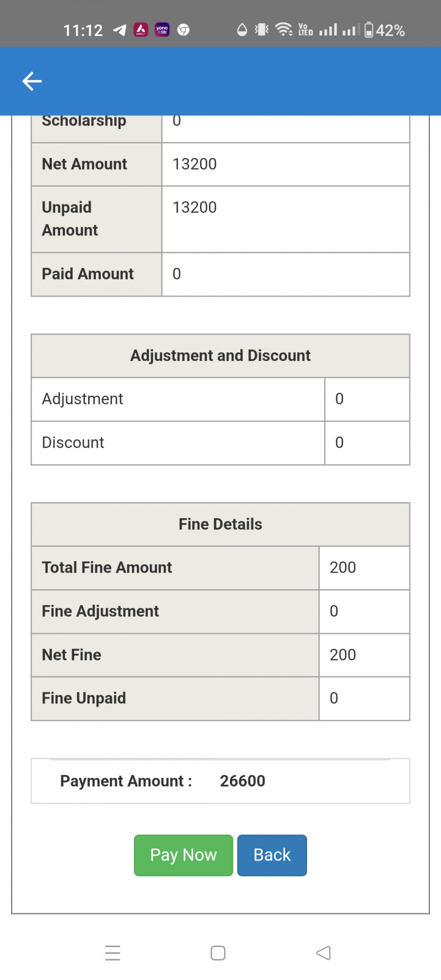Tap the Telegram notification icon
The height and width of the screenshot is (980, 441).
(x=120, y=30)
